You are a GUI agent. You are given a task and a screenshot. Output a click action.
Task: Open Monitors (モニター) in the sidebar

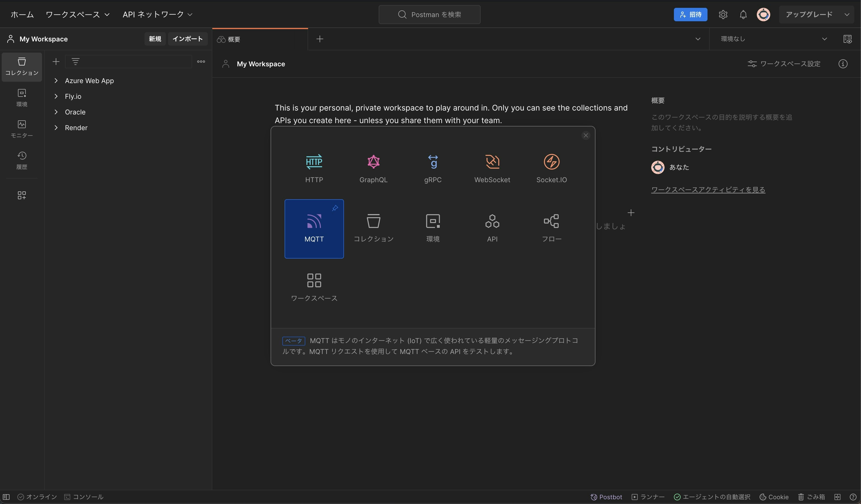(x=22, y=129)
